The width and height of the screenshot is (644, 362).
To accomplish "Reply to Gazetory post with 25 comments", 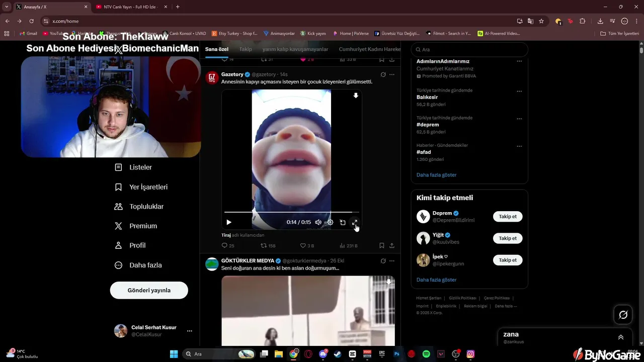I will click(x=228, y=246).
